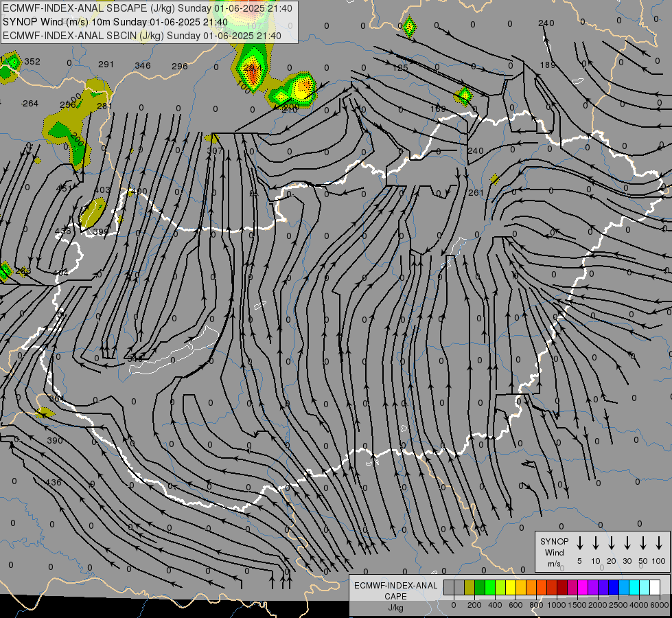Click the map value 125
Screen dimensions: 672x618
pos(400,68)
